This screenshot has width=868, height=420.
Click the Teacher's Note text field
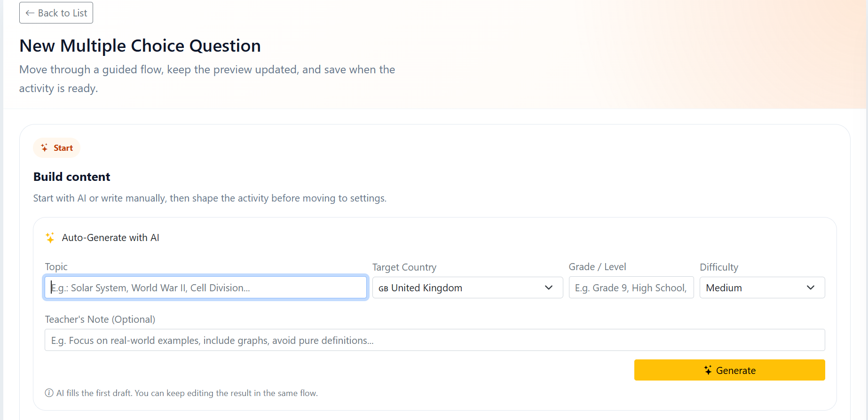tap(434, 340)
